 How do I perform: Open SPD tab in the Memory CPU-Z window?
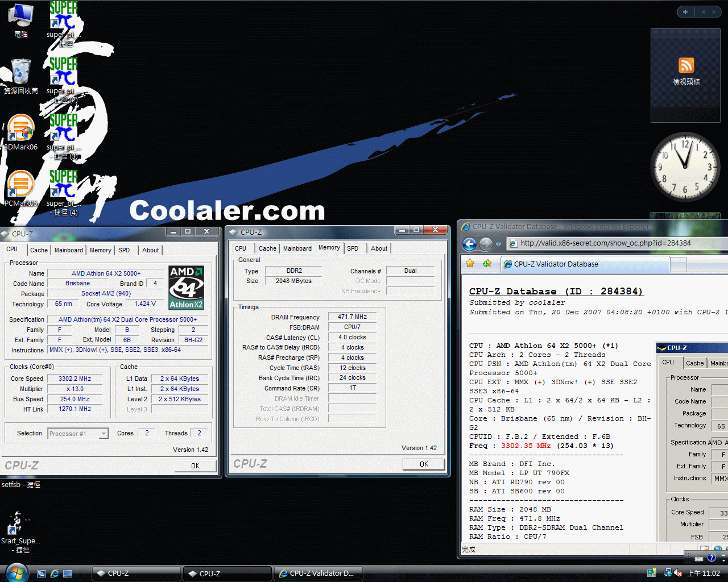pos(353,248)
